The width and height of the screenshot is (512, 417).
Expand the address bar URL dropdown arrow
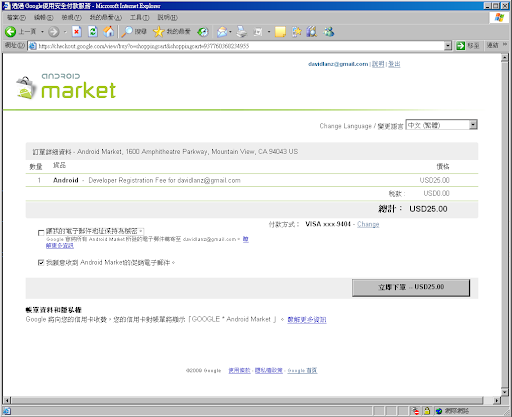448,46
